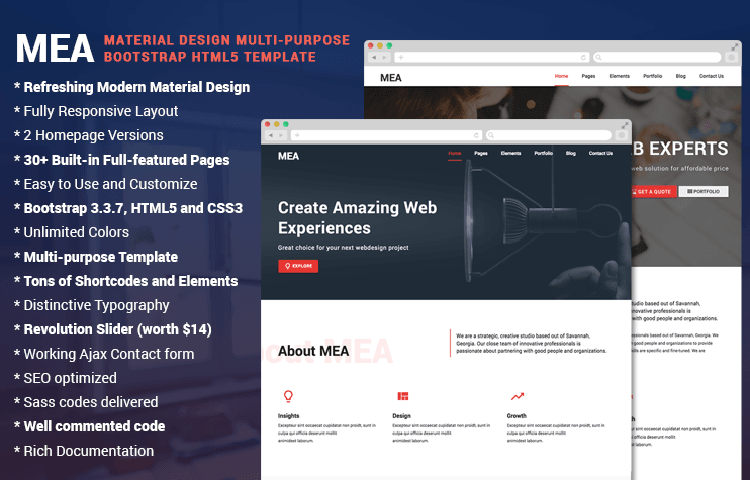Click plus icon in rear browser address bar
Viewport: 750px width, 480px height.
click(x=401, y=57)
